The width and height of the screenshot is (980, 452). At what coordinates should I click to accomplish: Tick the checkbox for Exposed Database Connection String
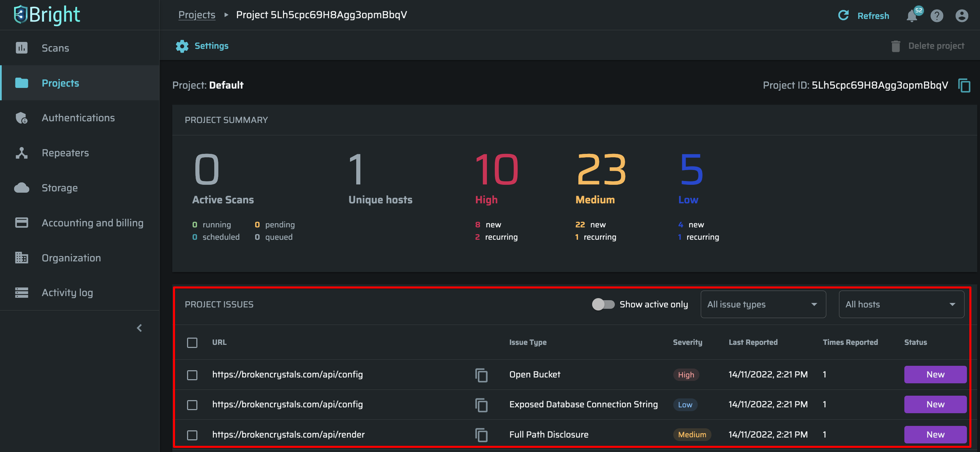(x=192, y=405)
